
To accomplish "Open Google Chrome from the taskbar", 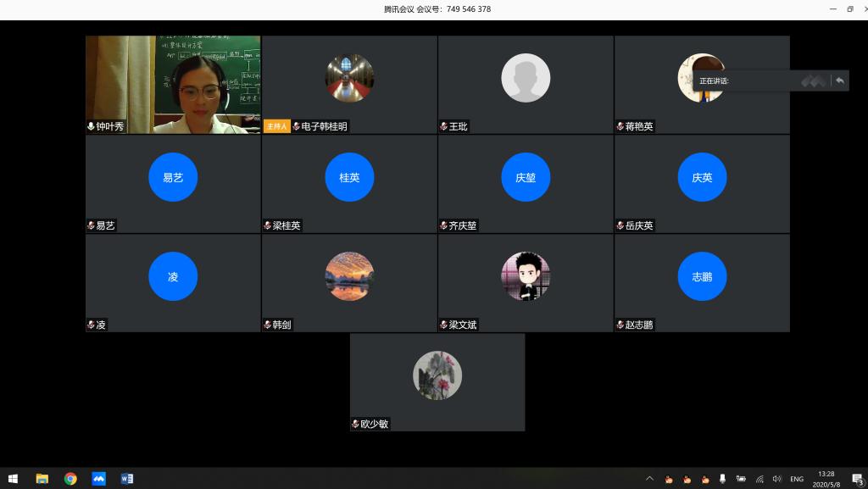I will (x=70, y=479).
